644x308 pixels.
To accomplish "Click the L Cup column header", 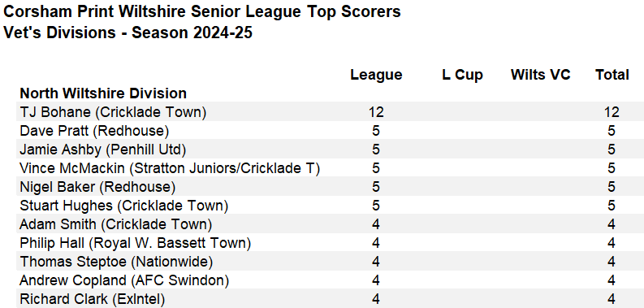I will pyautogui.click(x=462, y=75).
